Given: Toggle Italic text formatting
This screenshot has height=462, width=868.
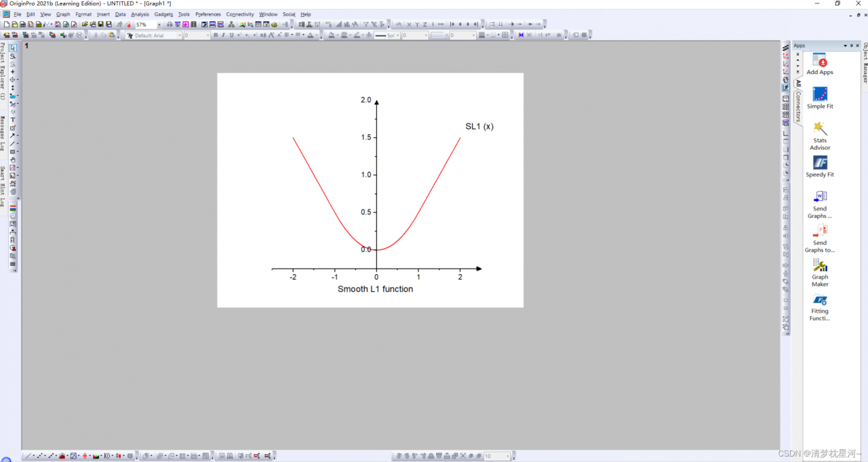Looking at the screenshot, I should 223,35.
